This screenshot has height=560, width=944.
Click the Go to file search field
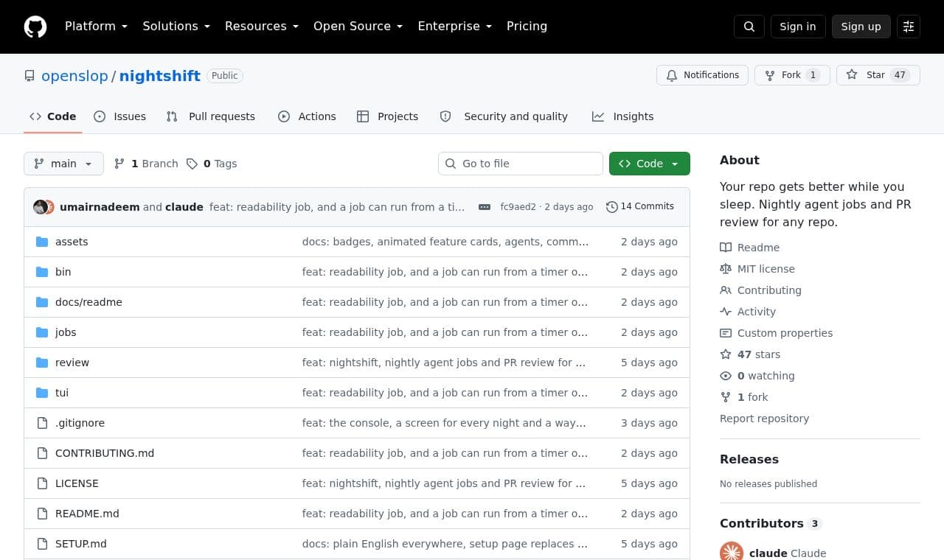click(x=521, y=164)
